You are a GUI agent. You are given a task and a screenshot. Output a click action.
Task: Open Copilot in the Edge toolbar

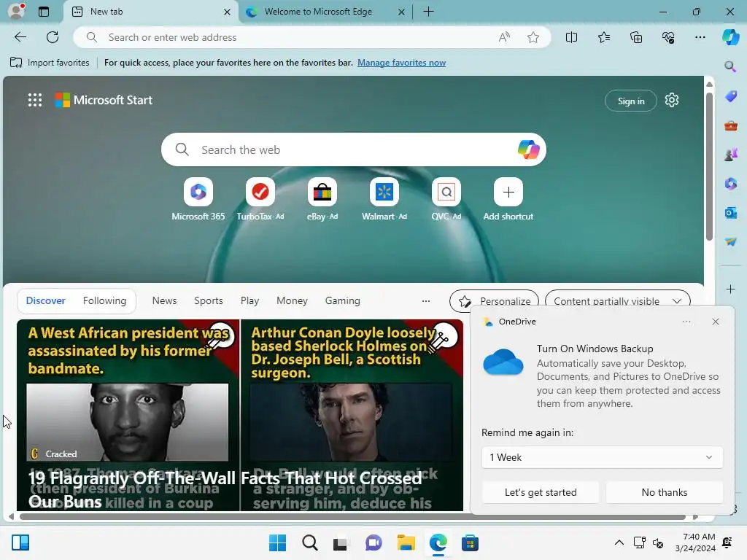[x=730, y=37]
